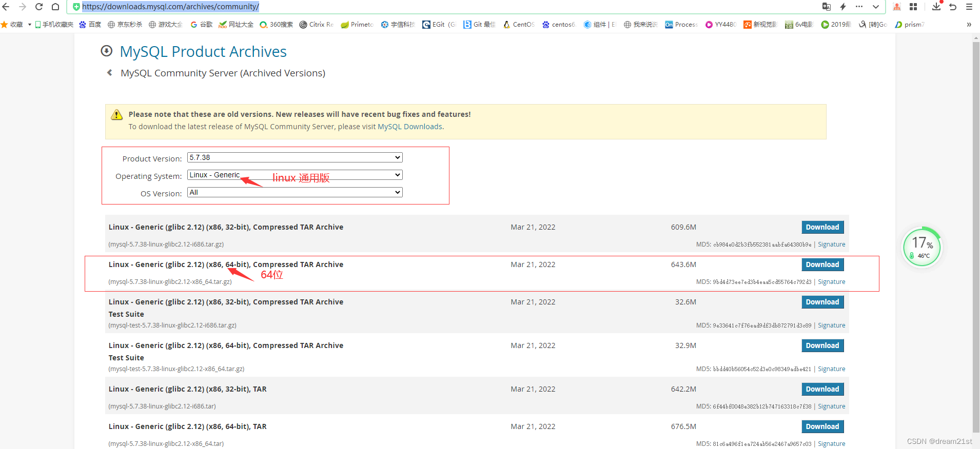Open the 360搜索 bookmark

(x=276, y=24)
